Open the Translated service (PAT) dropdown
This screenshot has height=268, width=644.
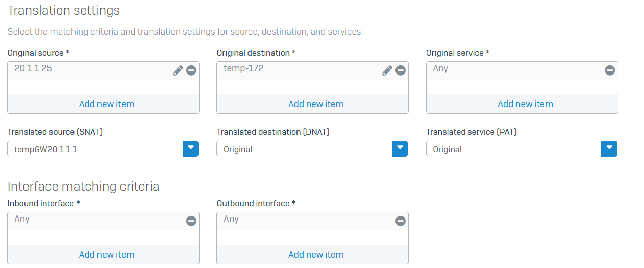[x=609, y=149]
